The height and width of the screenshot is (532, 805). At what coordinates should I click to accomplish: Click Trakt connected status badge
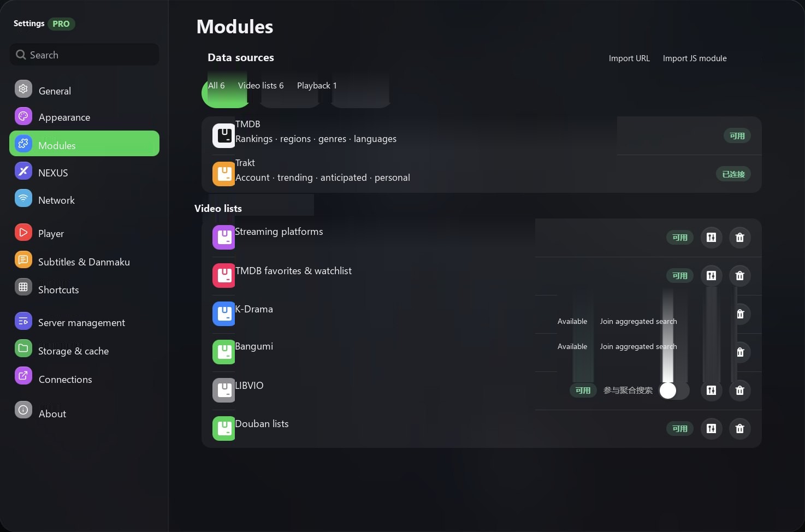(x=733, y=174)
